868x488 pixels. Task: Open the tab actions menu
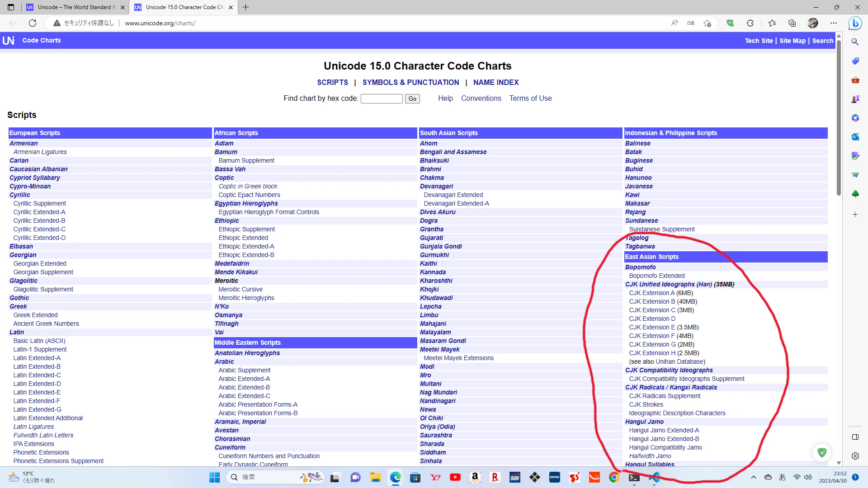[x=11, y=7]
